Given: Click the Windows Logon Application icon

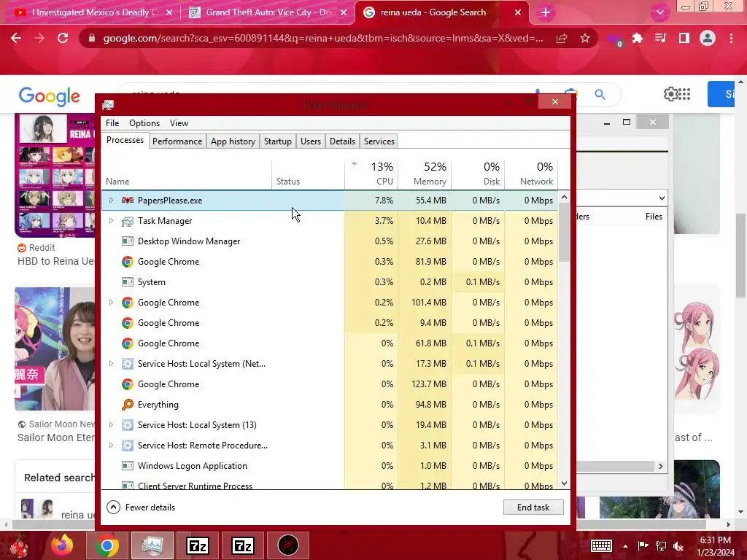Looking at the screenshot, I should coord(127,466).
